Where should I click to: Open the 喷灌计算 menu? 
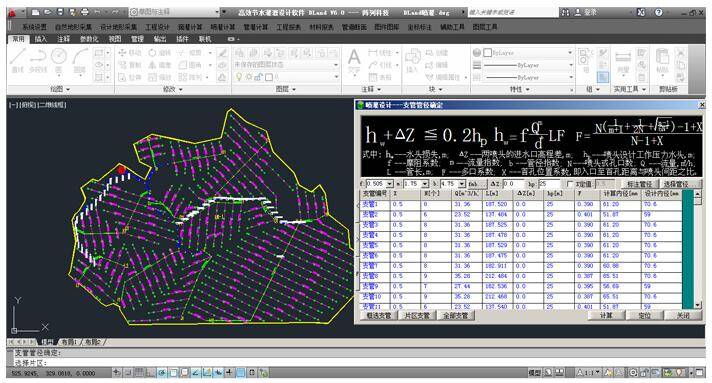click(x=222, y=27)
